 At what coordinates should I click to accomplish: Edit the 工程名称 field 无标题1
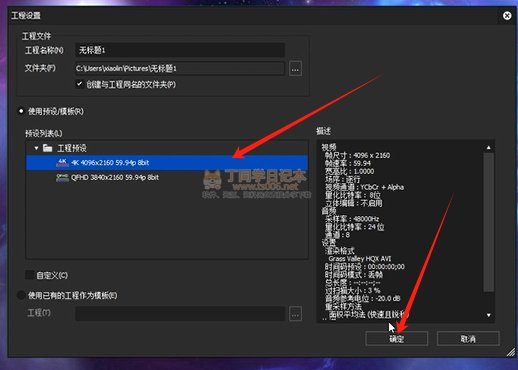pos(180,50)
